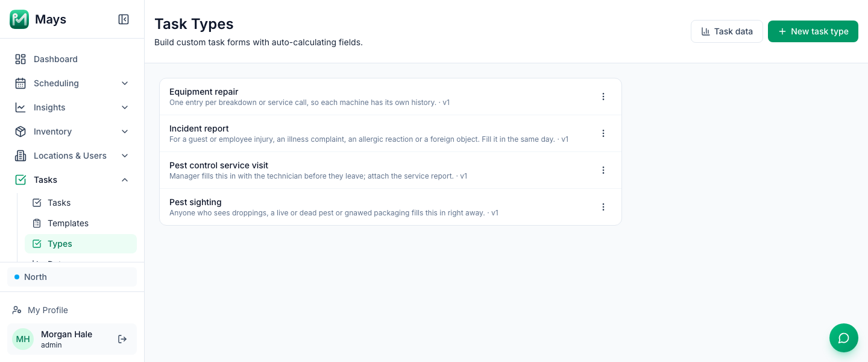
Task: Expand the Scheduling menu chevron
Action: click(125, 83)
